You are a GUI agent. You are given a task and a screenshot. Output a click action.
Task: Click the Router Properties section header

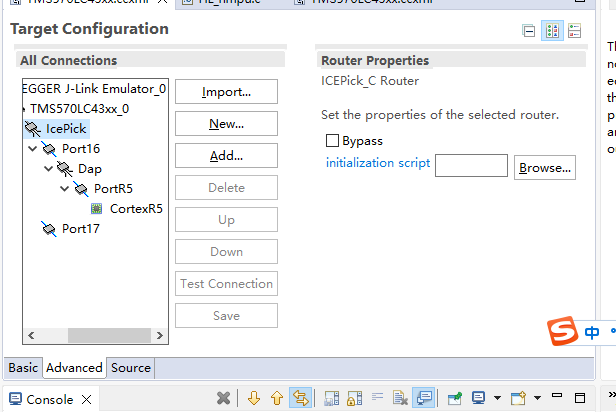[375, 60]
